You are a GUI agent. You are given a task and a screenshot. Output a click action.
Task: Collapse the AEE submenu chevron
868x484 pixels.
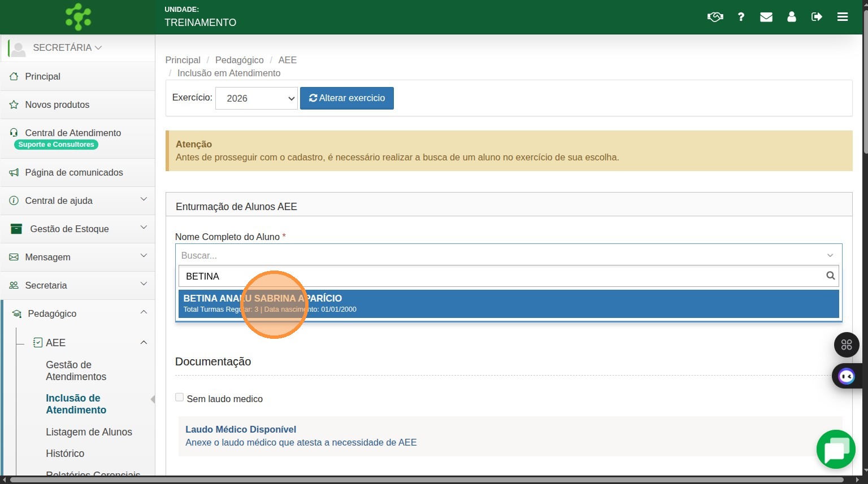[144, 342]
